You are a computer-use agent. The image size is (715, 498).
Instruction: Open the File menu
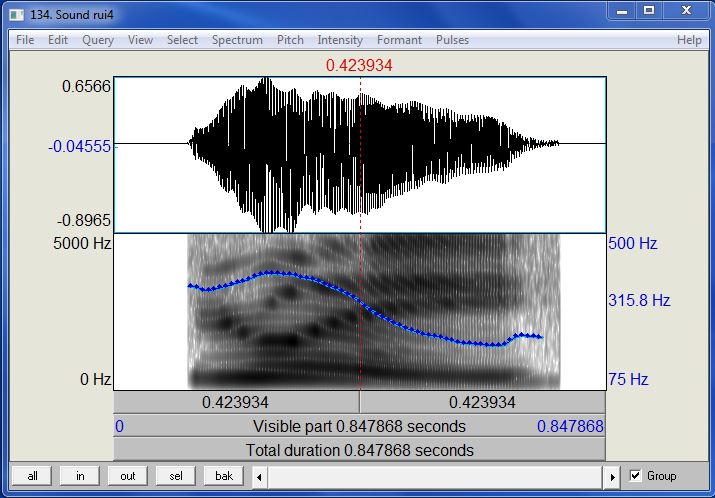pos(25,40)
